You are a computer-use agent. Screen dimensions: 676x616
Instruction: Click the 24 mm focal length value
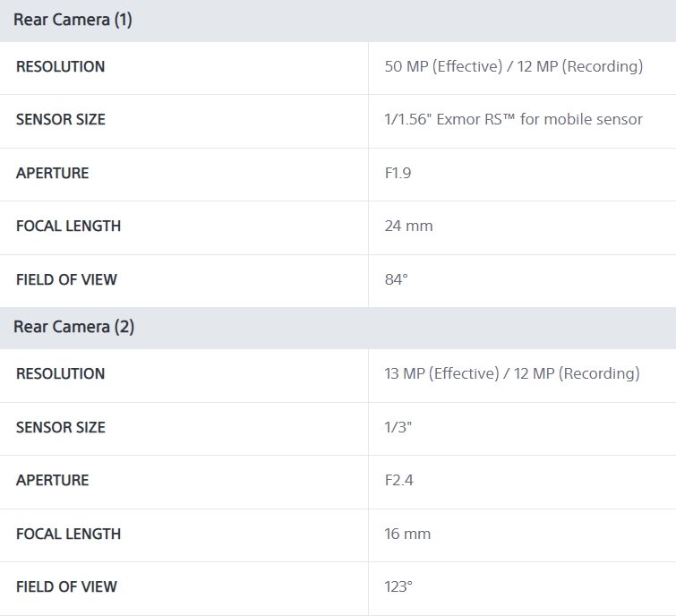[408, 226]
